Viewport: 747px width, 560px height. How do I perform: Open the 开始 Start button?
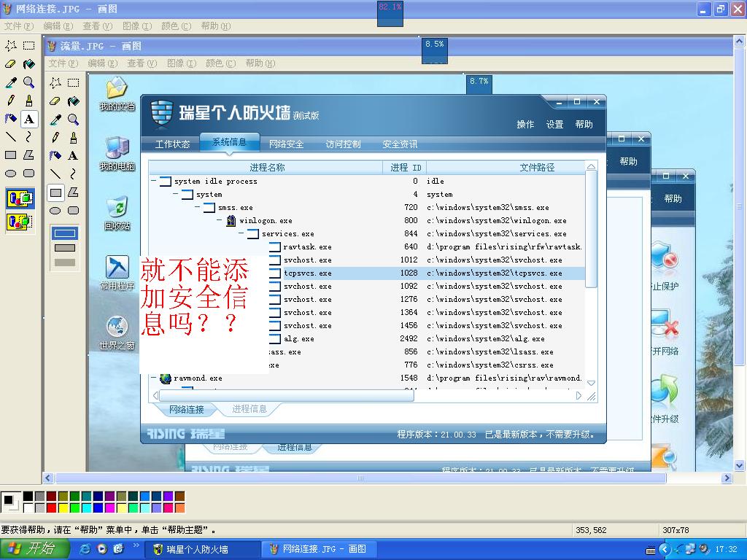click(35, 549)
